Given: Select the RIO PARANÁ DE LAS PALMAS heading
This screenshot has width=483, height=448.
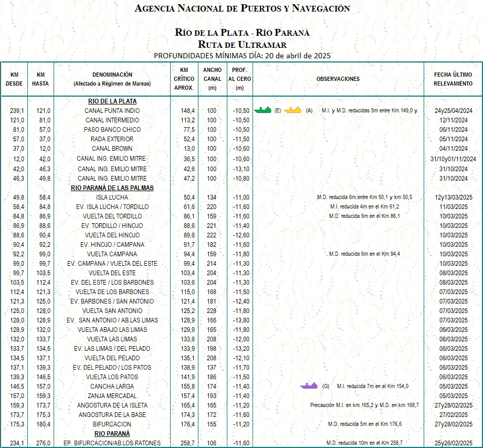Looking at the screenshot, I should 112,187.
